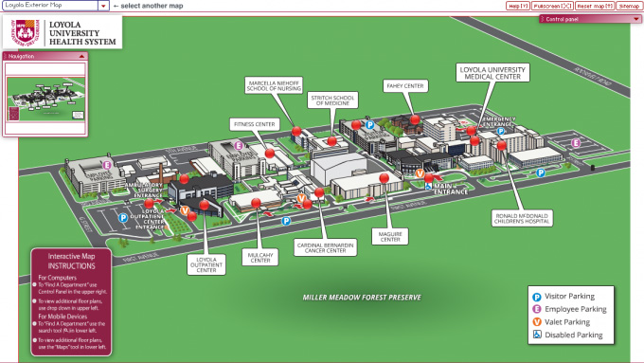Viewport: 644px width, 363px height.
Task: Click red marker on Mulcahy Center building
Action: (x=256, y=203)
